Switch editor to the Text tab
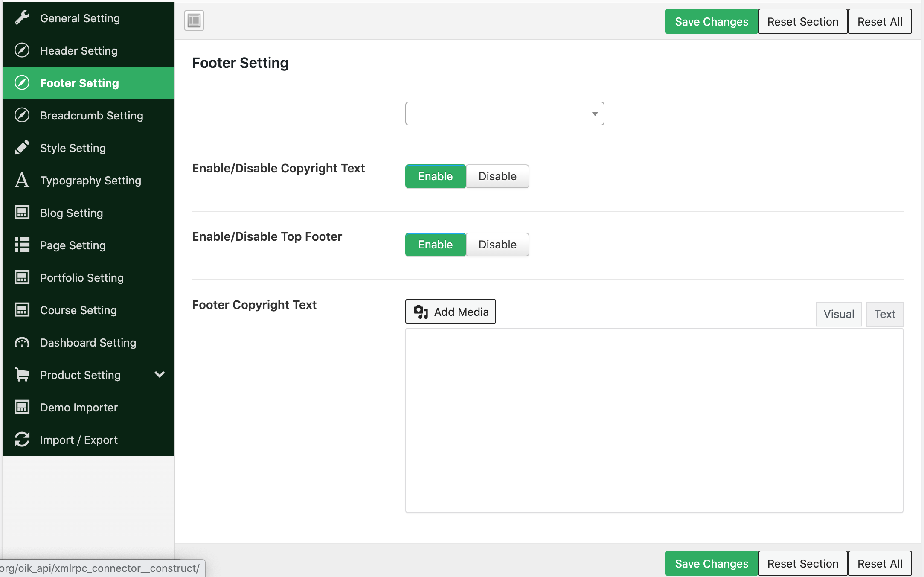The height and width of the screenshot is (577, 924). click(x=885, y=315)
